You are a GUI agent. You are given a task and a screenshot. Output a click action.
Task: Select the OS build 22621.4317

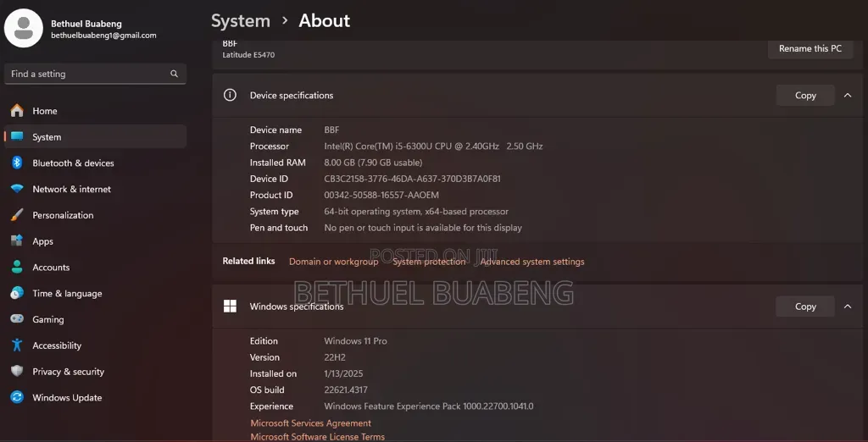coord(346,390)
